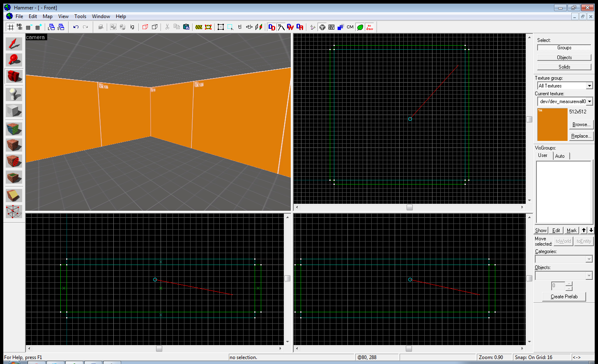Image resolution: width=598 pixels, height=364 pixels.
Task: Increase prefab count with stepper up arrow
Action: [569, 283]
